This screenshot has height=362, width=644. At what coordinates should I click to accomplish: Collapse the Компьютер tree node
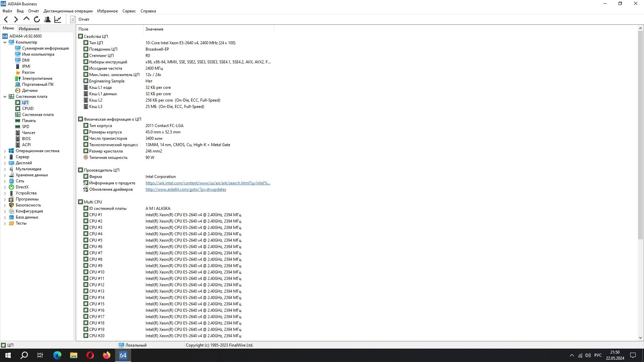coord(5,42)
